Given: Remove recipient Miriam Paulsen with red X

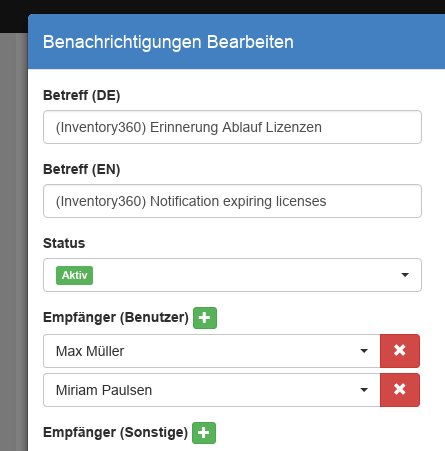Looking at the screenshot, I should click(400, 390).
